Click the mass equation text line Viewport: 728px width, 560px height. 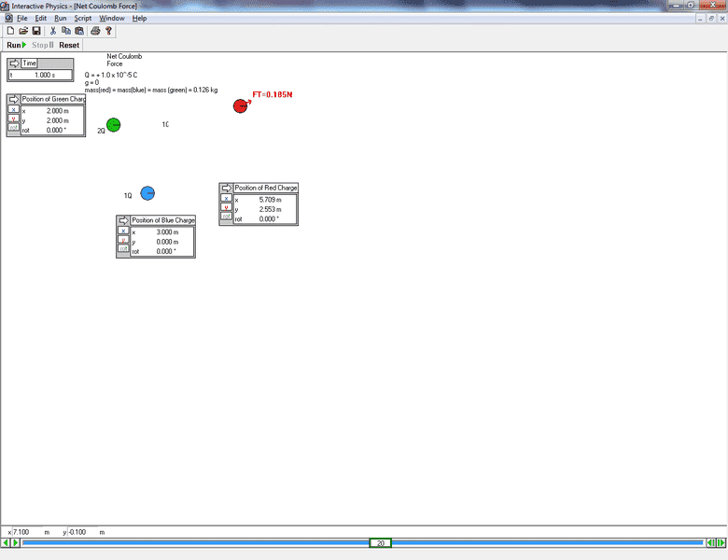[x=151, y=91]
